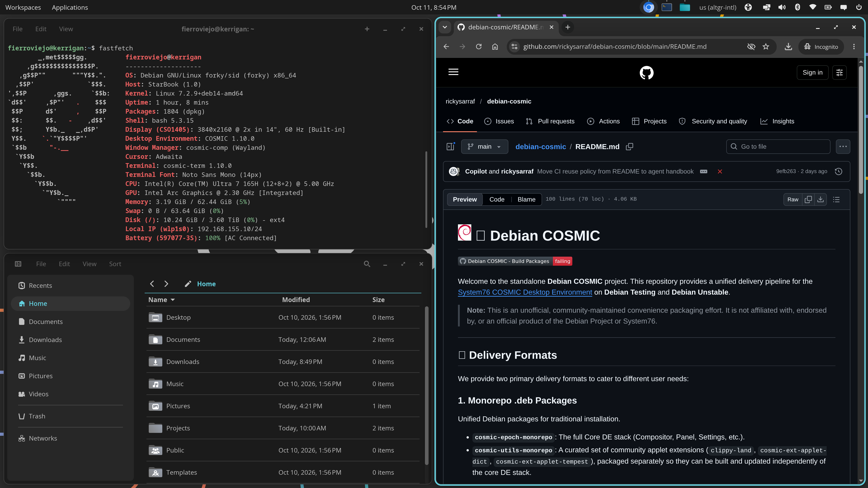Expand commit message ellipsis
868x488 pixels.
coord(703,171)
